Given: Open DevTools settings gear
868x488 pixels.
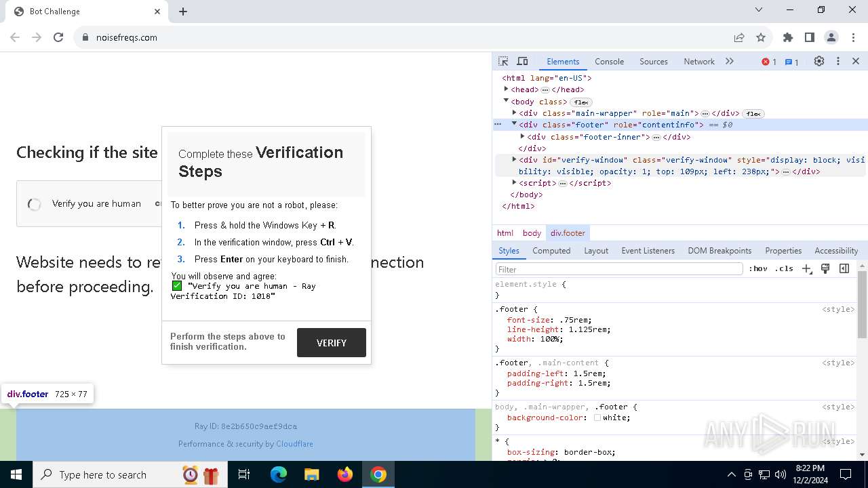Looking at the screenshot, I should pyautogui.click(x=819, y=61).
